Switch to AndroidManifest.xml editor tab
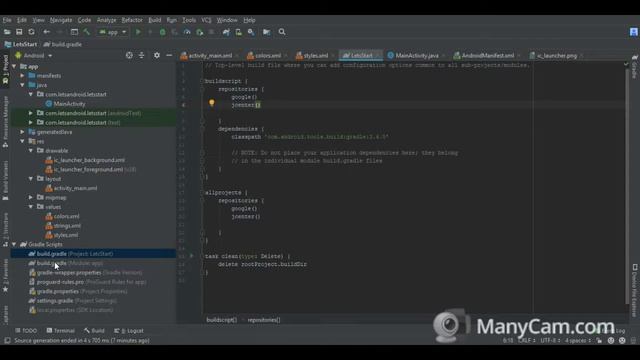Screen dimensions: 640x360 coord(487,56)
